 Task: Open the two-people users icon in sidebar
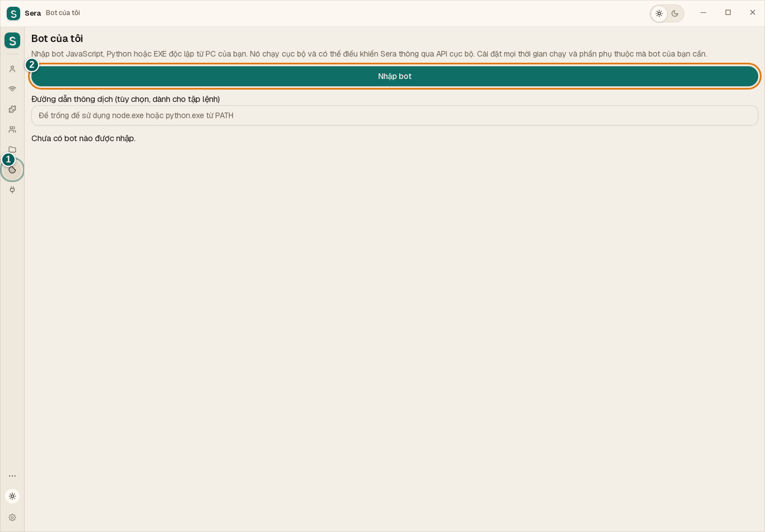click(x=12, y=129)
